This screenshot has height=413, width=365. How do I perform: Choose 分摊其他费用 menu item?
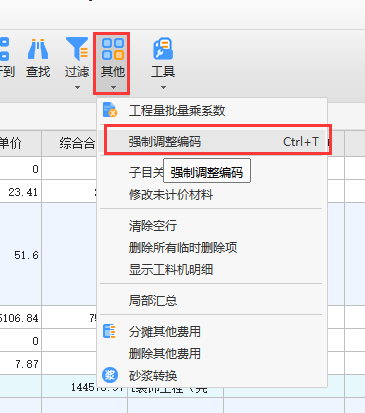[212, 331]
